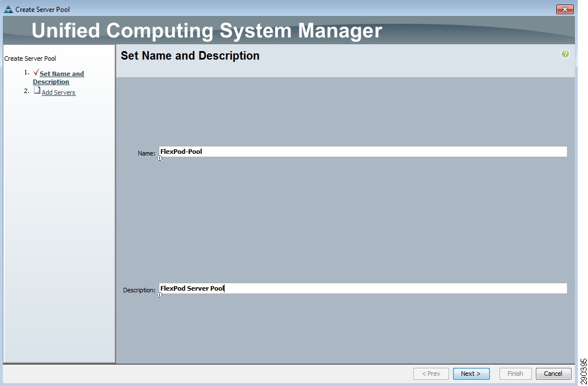The image size is (588, 386).
Task: Click the Unified Computing System Manager banner title
Action: click(x=206, y=31)
